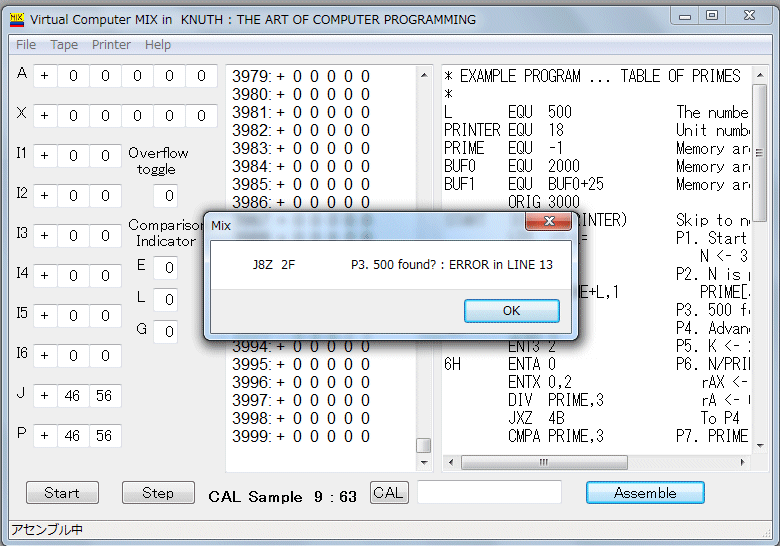
Task: Click the source line 'CMPA PRIME,3'
Action: (x=556, y=437)
